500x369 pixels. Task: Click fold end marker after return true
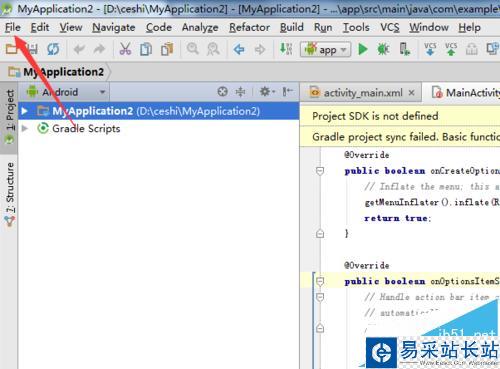[x=320, y=234]
